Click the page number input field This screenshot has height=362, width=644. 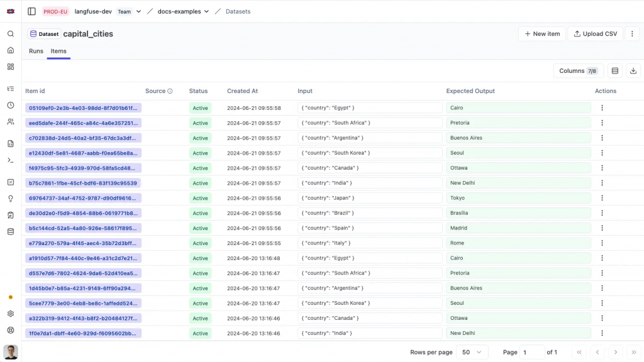pos(531,352)
